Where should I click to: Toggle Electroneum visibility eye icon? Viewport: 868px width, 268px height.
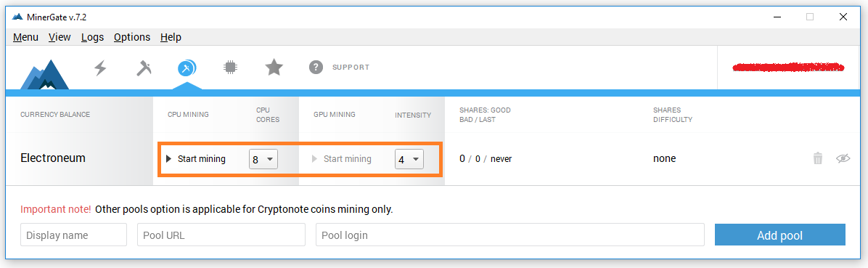point(843,159)
